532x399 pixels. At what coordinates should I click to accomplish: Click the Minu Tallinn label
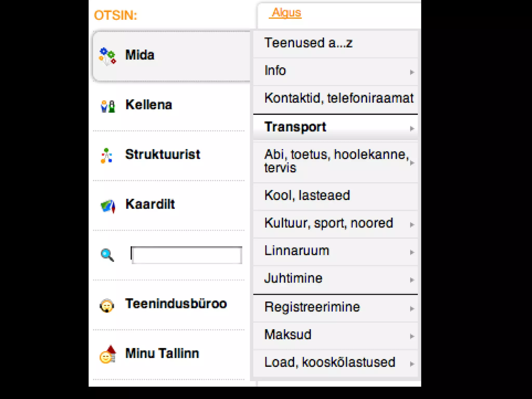[162, 354]
